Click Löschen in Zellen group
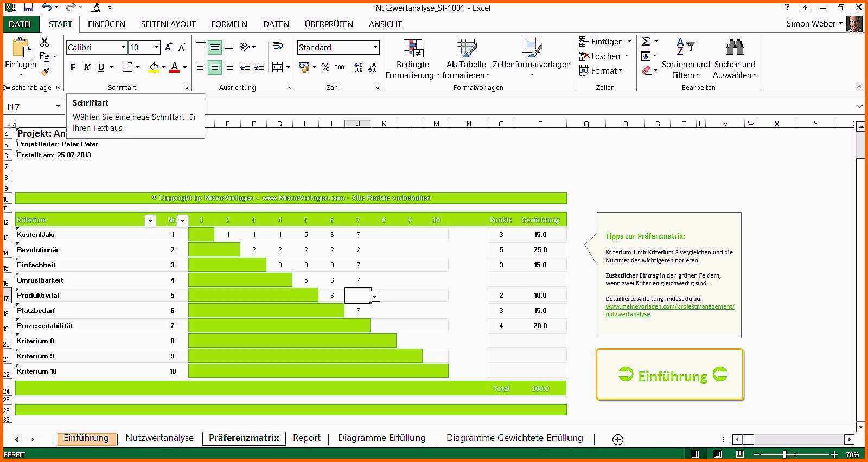 pos(604,56)
